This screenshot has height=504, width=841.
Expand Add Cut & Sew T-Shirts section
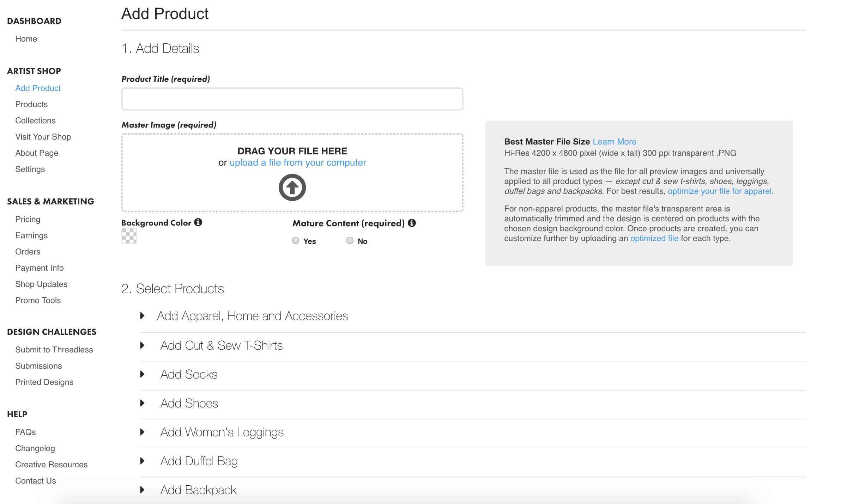pos(221,345)
